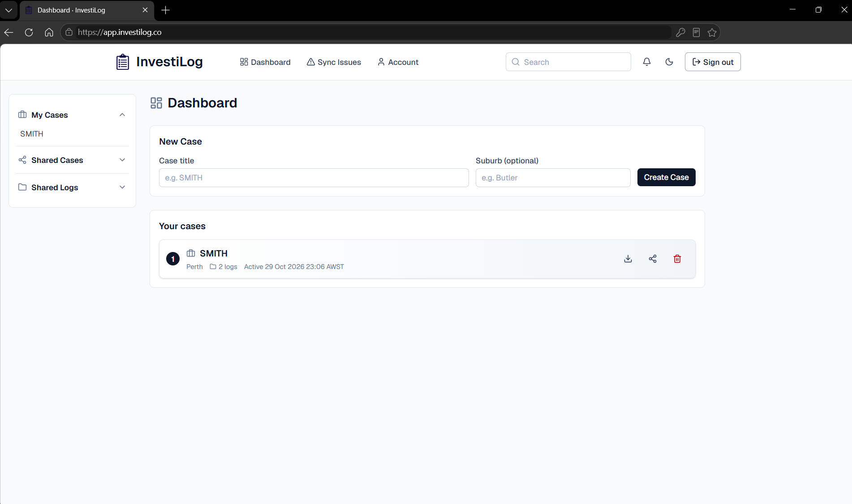Click the briefcase icon beside SMITH case title
The width and height of the screenshot is (852, 504).
(191, 253)
